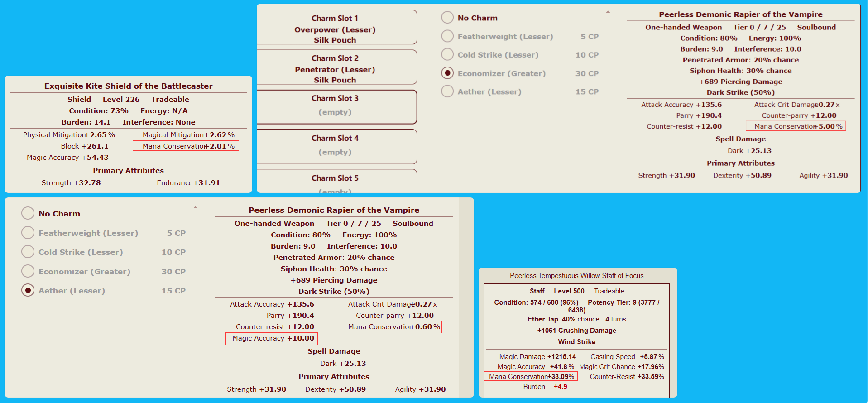Click the selected Economizer (Greater) radio button
Viewport: 868px width, 403px height.
447,73
